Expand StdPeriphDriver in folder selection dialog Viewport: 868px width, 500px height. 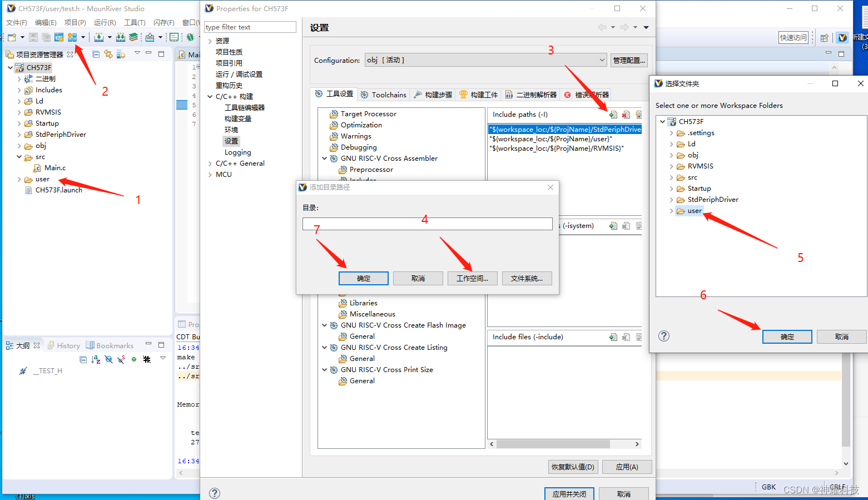coord(671,200)
